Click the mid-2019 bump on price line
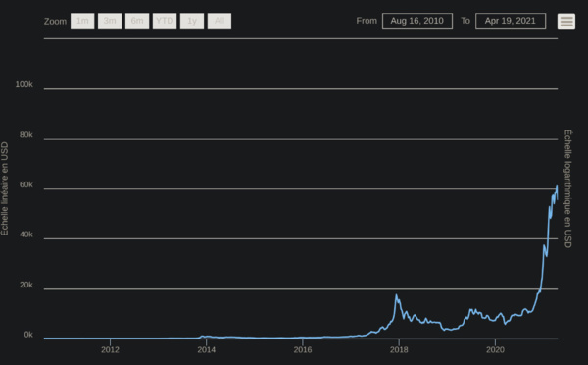The width and height of the screenshot is (588, 365). point(471,311)
